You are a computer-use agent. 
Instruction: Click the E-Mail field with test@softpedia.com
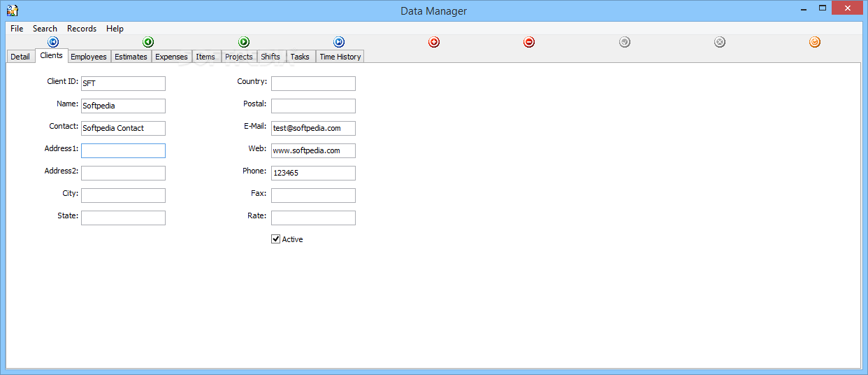tap(313, 128)
